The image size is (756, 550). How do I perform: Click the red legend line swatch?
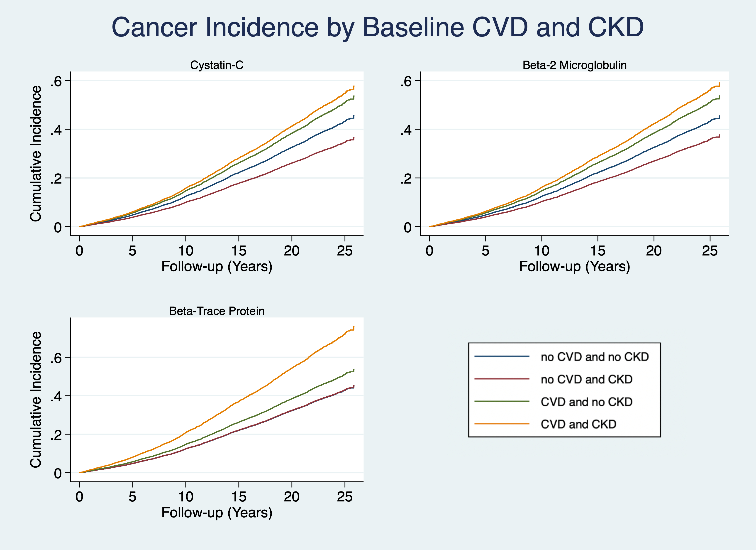pos(502,379)
